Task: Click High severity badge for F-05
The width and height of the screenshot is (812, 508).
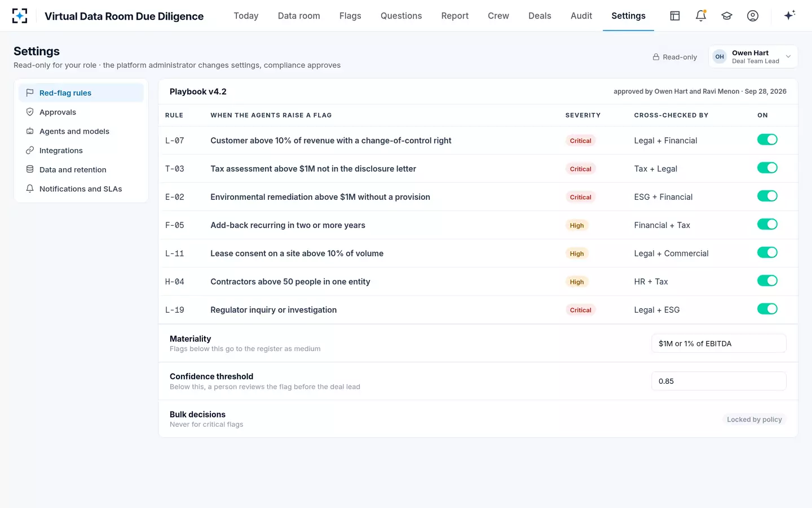Action: click(x=577, y=225)
